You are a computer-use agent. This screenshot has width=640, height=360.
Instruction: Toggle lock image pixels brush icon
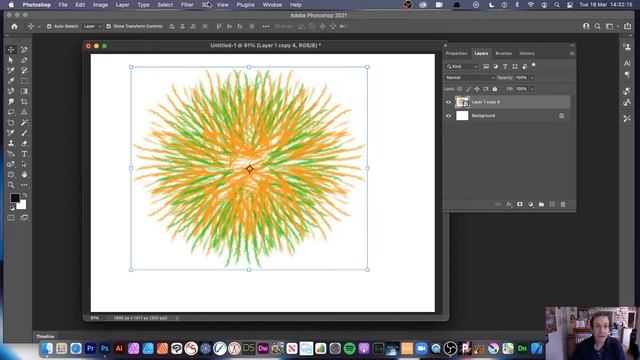468,89
